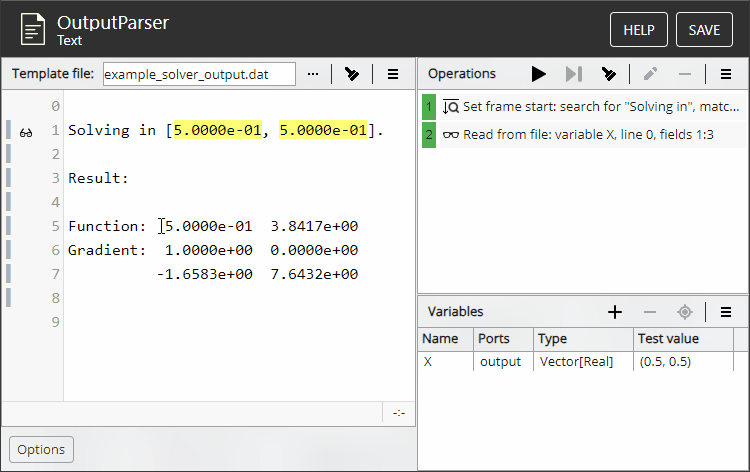750x472 pixels.
Task: Clear highlights in the Operations toolbar
Action: (x=608, y=73)
